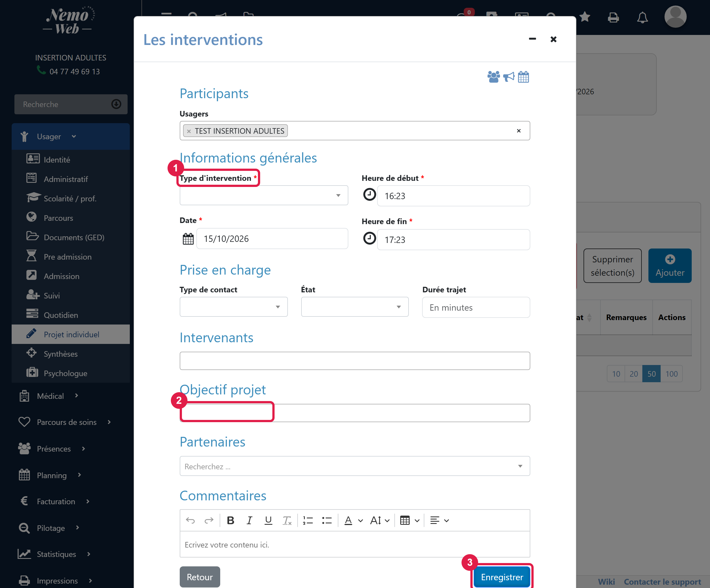Open the Partenaires search dropdown
The width and height of the screenshot is (710, 588).
(355, 466)
